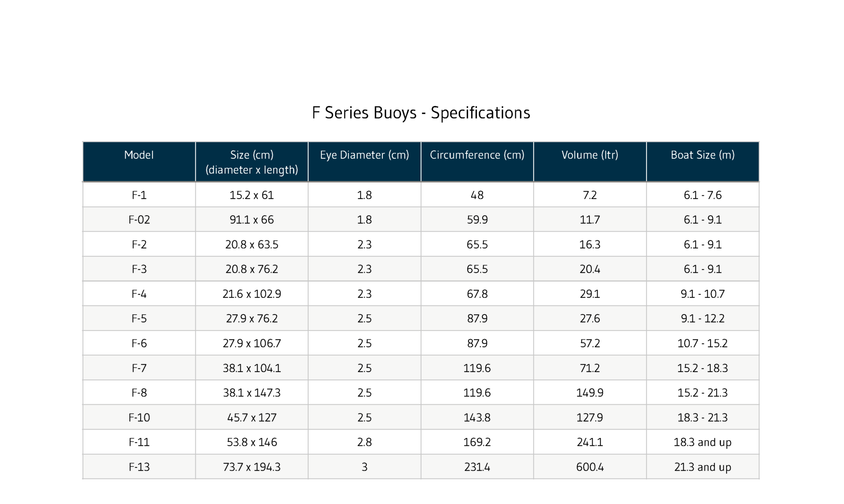Click the size cell "21.6 x 102.9"
This screenshot has width=844, height=504.
251,294
